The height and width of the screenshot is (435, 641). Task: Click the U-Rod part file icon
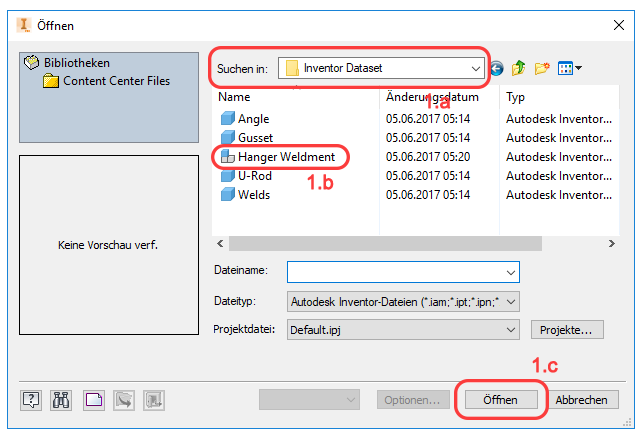pos(228,176)
